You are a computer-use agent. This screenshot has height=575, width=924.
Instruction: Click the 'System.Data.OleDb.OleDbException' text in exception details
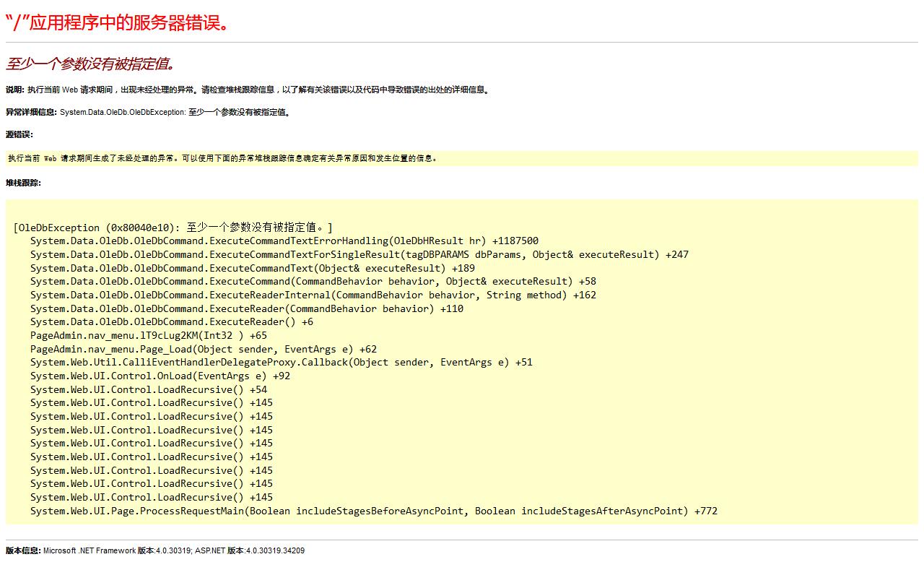point(123,113)
